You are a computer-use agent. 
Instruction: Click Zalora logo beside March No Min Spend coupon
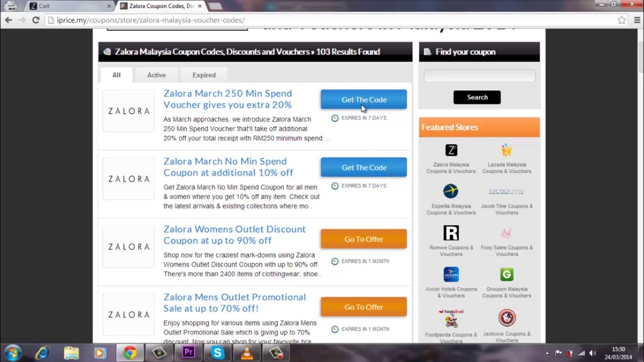pos(129,179)
